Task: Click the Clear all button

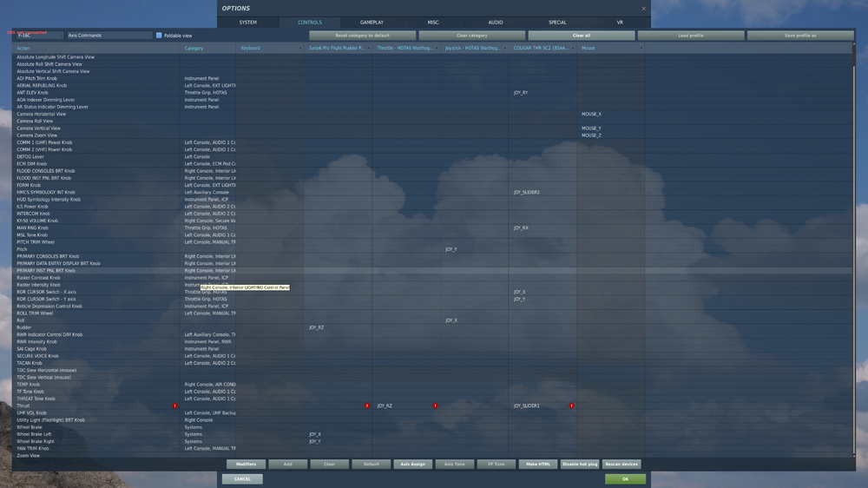Action: (582, 36)
